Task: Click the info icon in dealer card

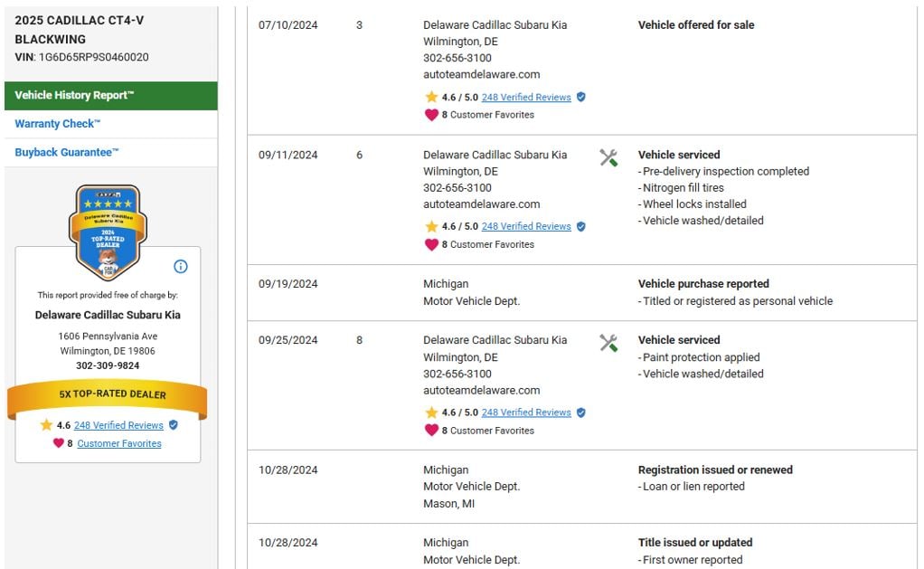Action: [x=180, y=266]
